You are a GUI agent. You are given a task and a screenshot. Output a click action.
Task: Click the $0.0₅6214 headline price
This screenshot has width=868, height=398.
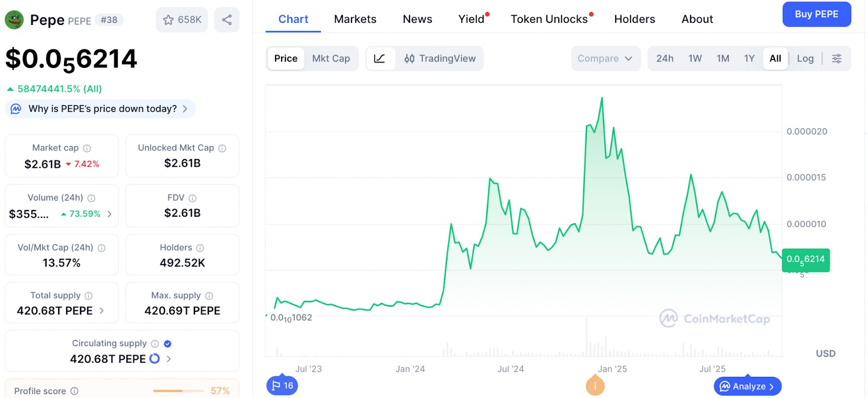point(71,60)
